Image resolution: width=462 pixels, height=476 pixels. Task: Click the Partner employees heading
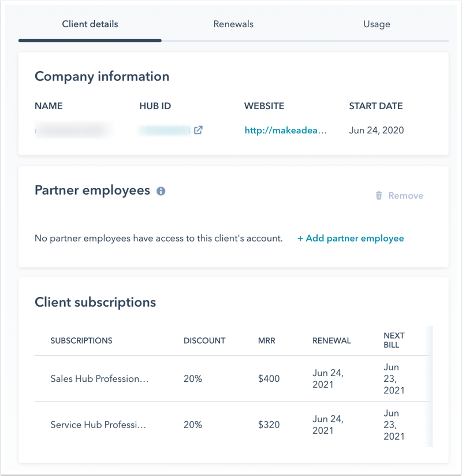tap(92, 190)
